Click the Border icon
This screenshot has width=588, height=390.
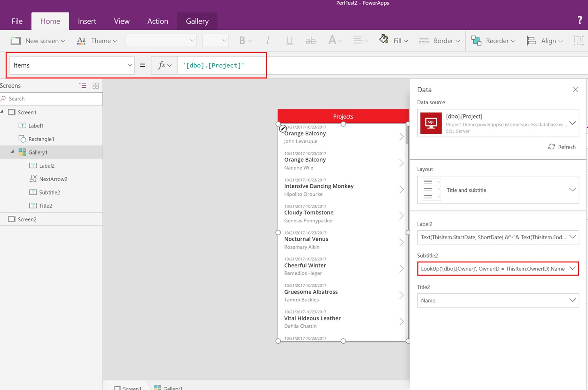[x=424, y=40]
